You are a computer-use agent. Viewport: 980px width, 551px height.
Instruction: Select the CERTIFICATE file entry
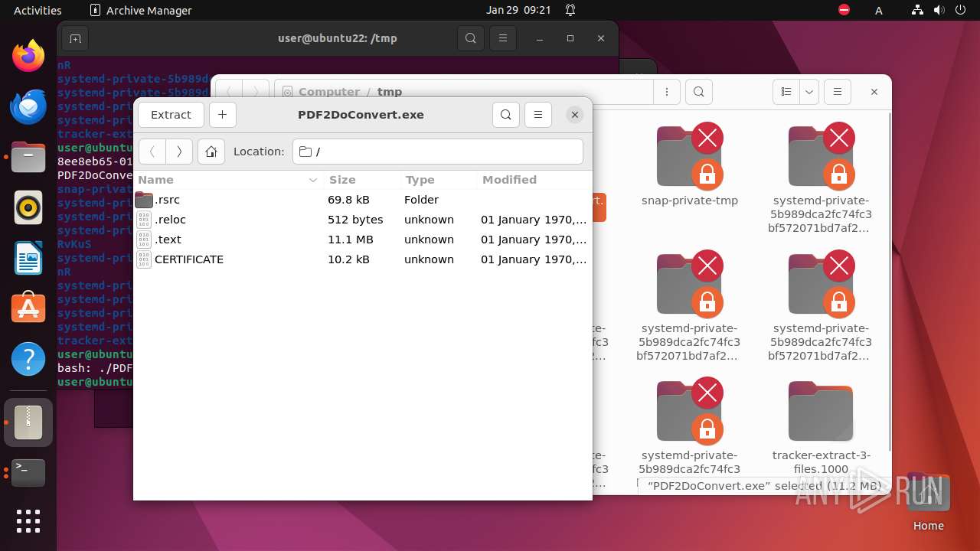tap(363, 259)
